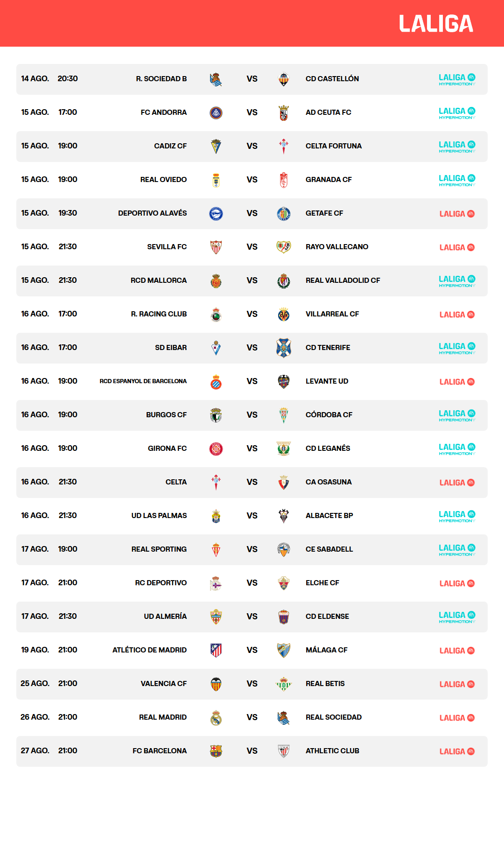Open the Sevilla FC crest
The width and height of the screenshot is (504, 841).
(216, 247)
